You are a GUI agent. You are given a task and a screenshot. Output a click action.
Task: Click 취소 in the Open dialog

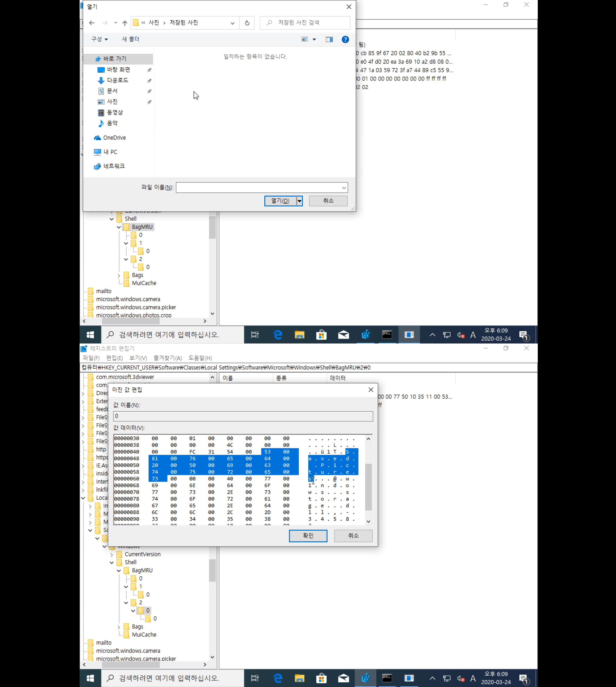click(x=328, y=201)
